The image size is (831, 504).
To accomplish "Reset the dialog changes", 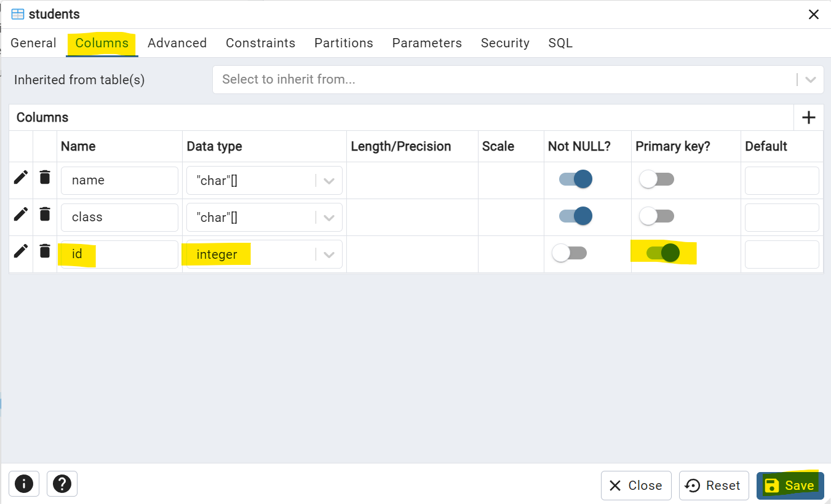I will click(714, 485).
